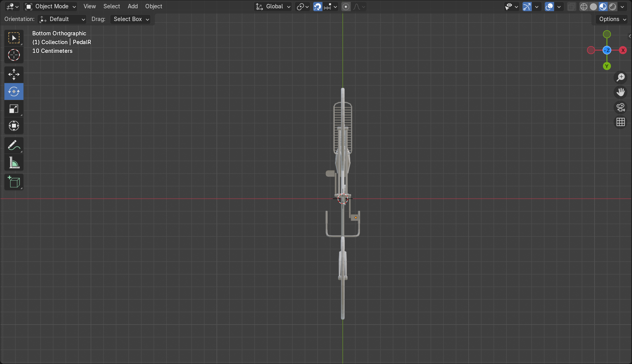Screen dimensions: 632x364
Task: Open object type visibility dropdown
Action: pyautogui.click(x=511, y=6)
